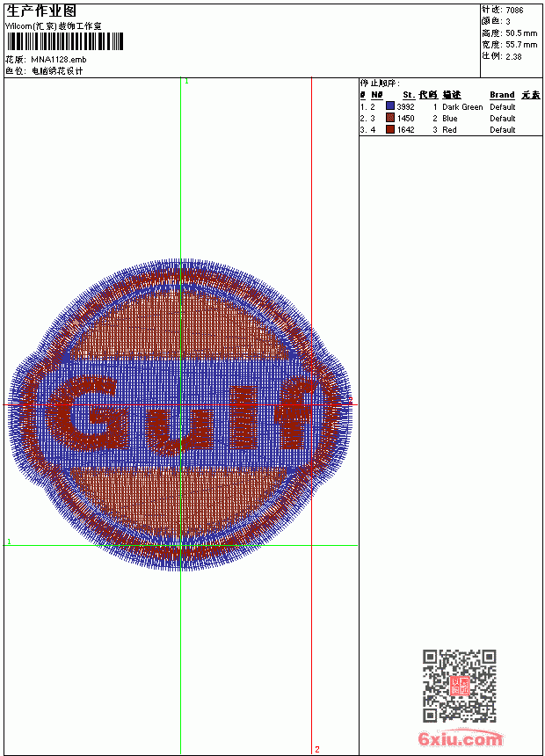Click the MNA1128.emb file name text
The width and height of the screenshot is (545, 756).
pos(59,60)
